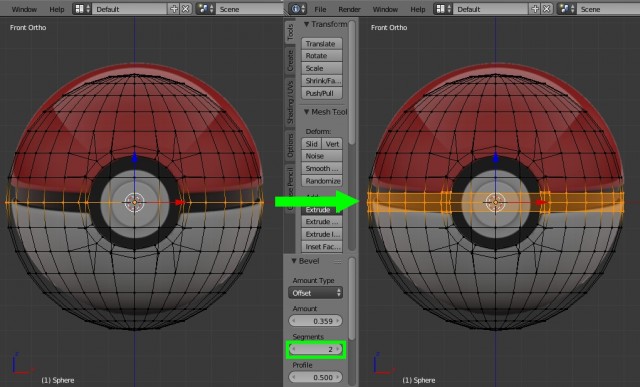
Task: Edit Scene name field in left header
Action: [x=249, y=9]
